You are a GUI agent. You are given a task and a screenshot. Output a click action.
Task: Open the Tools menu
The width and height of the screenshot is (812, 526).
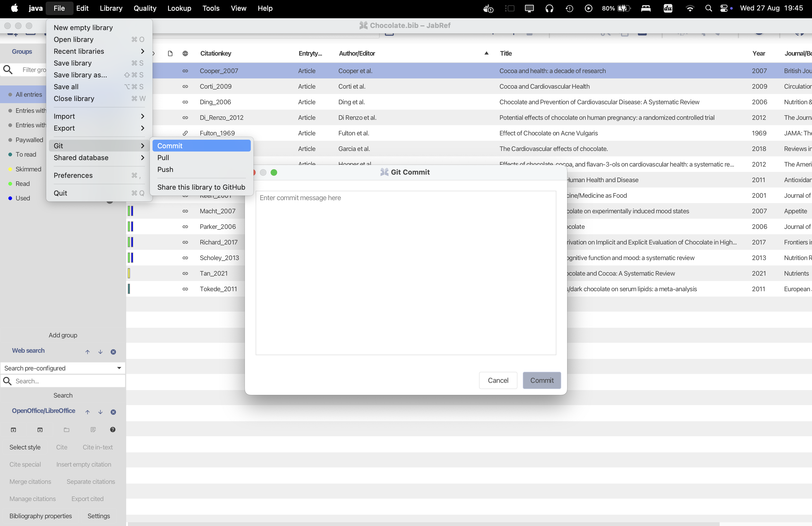[211, 8]
